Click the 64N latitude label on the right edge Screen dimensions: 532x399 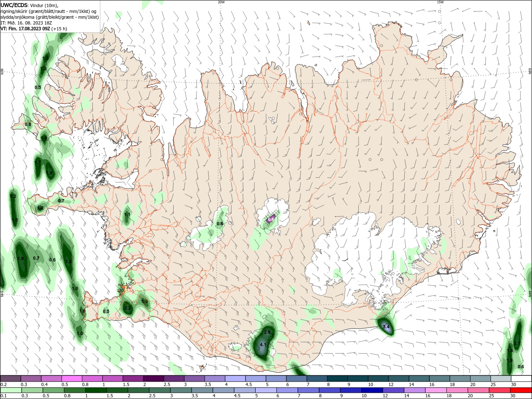pos(530,294)
